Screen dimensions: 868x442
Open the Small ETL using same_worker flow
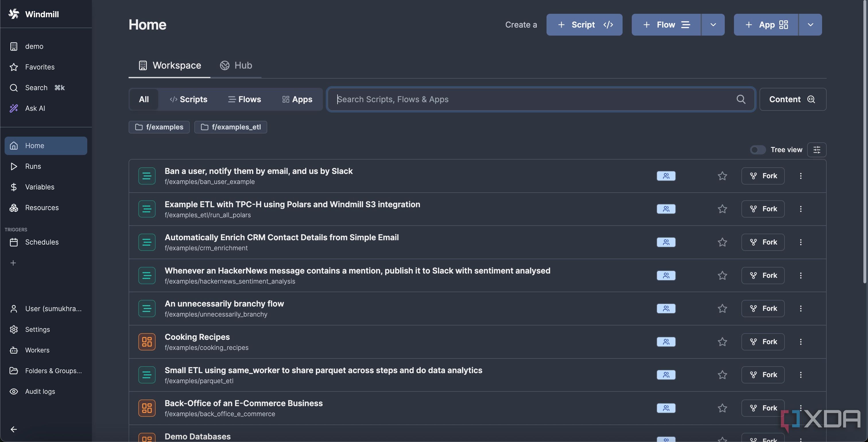pyautogui.click(x=323, y=370)
